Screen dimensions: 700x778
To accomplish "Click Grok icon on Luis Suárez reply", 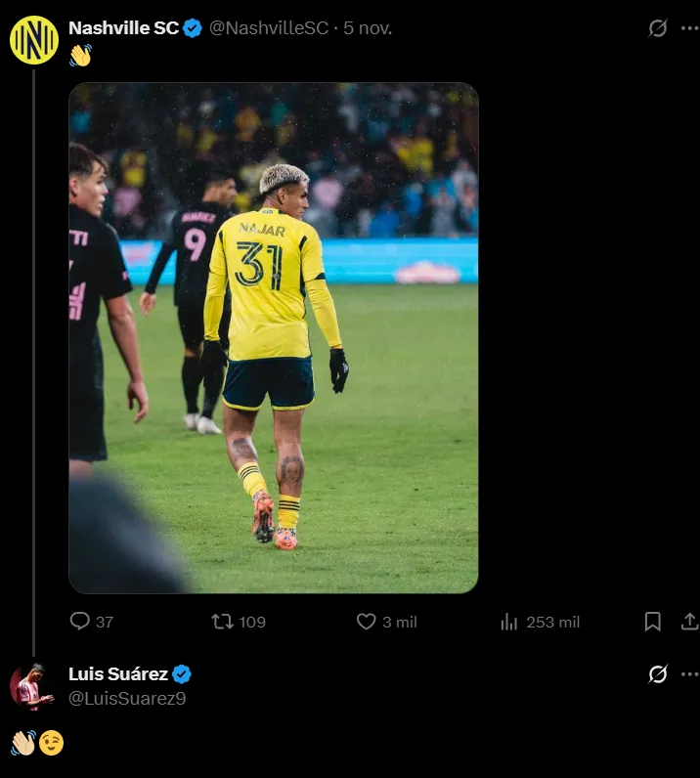I will point(658,673).
